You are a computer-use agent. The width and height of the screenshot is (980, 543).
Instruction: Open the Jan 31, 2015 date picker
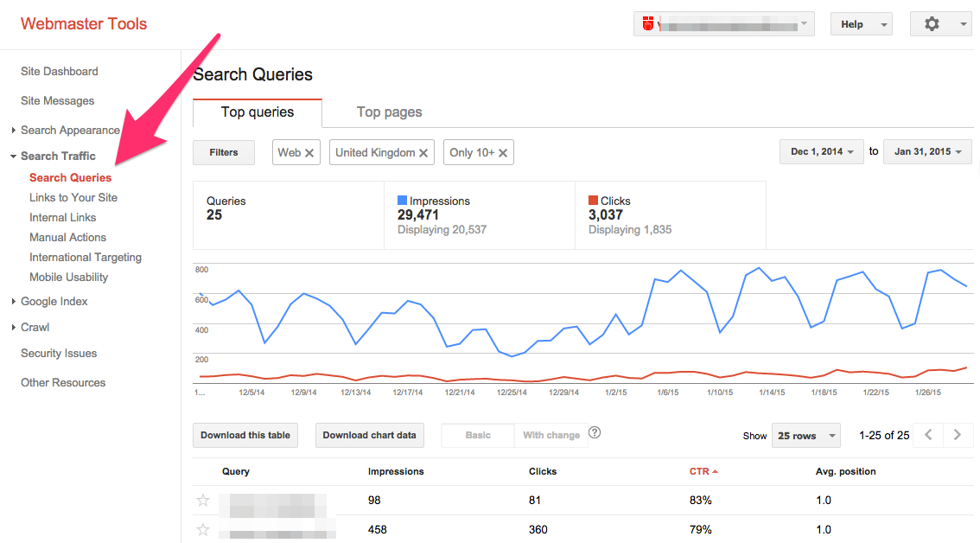pos(926,150)
